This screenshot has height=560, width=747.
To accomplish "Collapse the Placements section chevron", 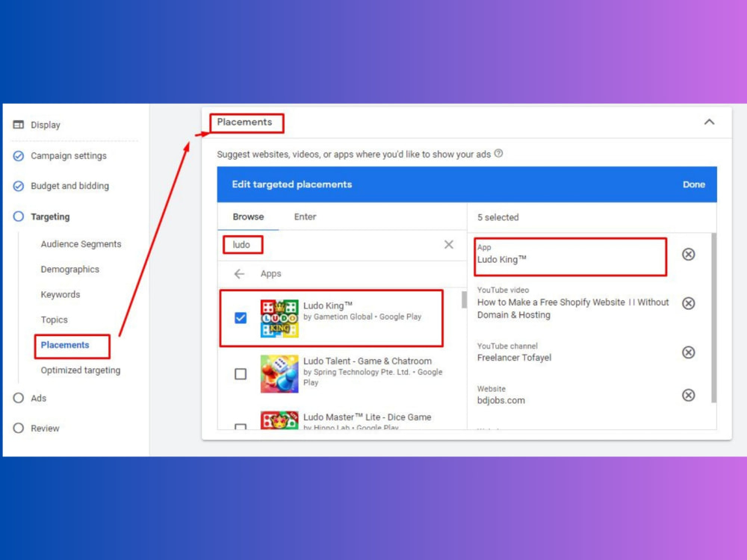I will (710, 122).
